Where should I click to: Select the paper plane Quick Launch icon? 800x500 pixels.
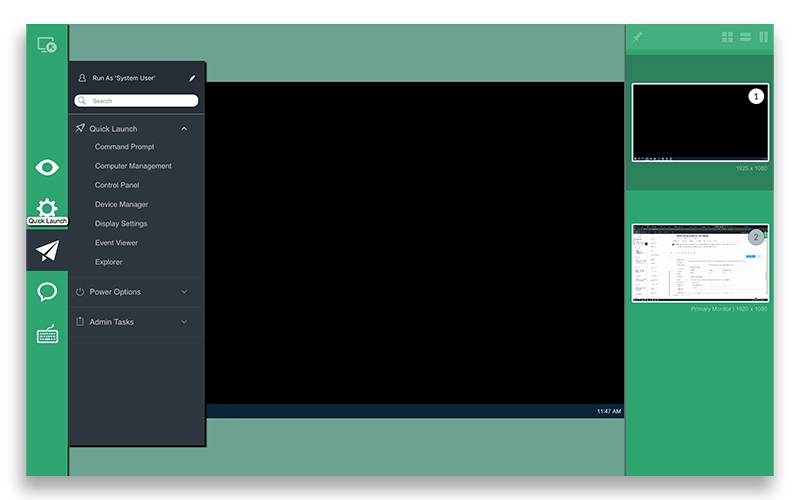(x=47, y=251)
